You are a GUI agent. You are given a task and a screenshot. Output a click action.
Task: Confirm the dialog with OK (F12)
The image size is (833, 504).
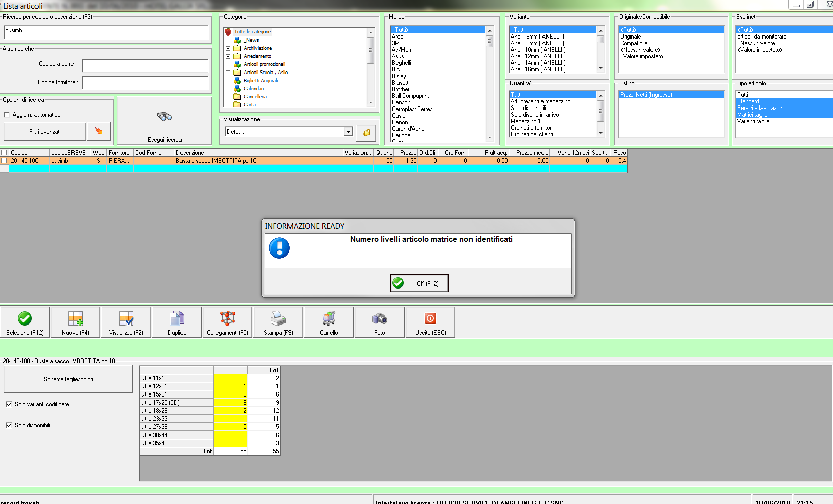click(x=419, y=283)
